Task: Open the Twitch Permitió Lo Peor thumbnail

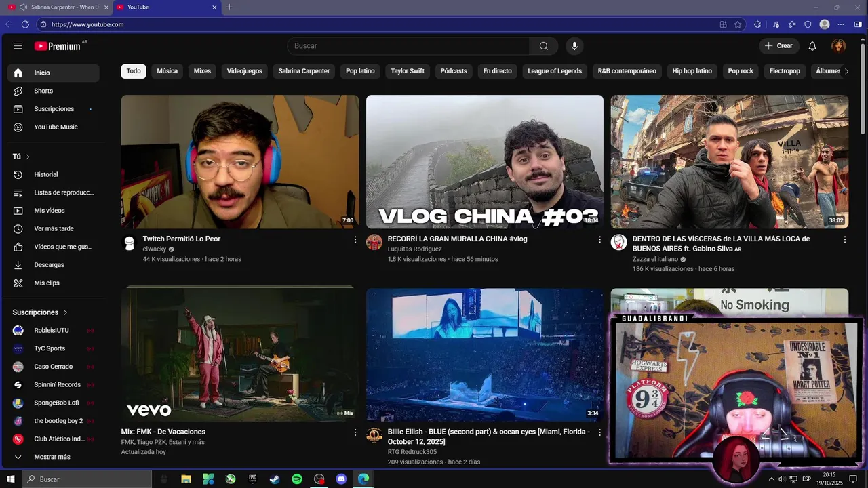Action: click(x=240, y=161)
